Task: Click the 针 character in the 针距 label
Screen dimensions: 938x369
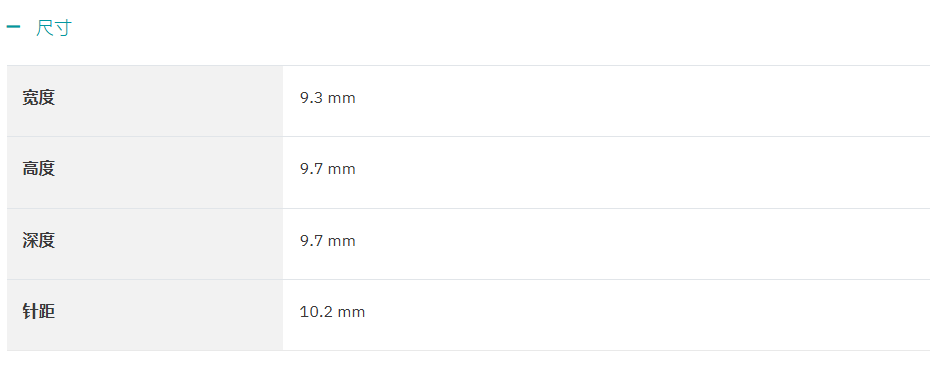Action: click(31, 312)
